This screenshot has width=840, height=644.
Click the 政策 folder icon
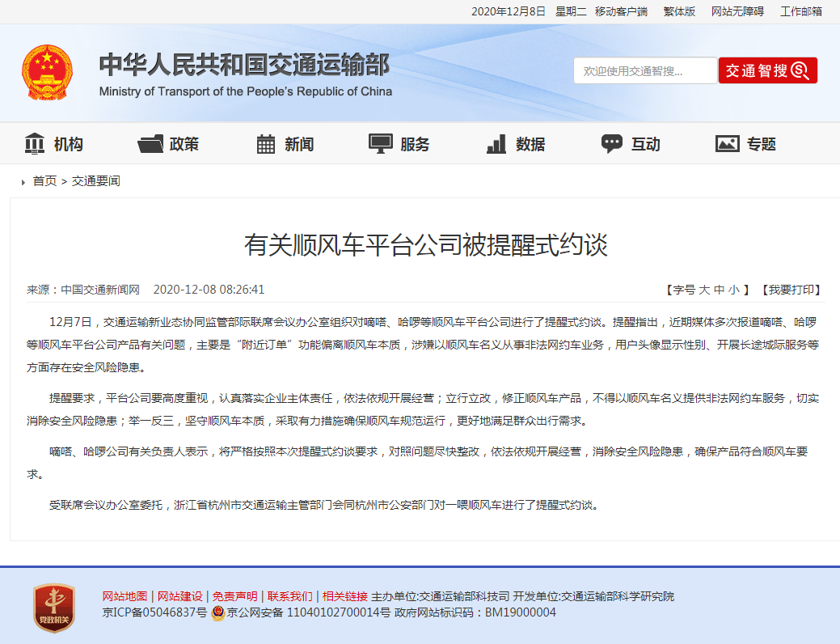pos(150,144)
